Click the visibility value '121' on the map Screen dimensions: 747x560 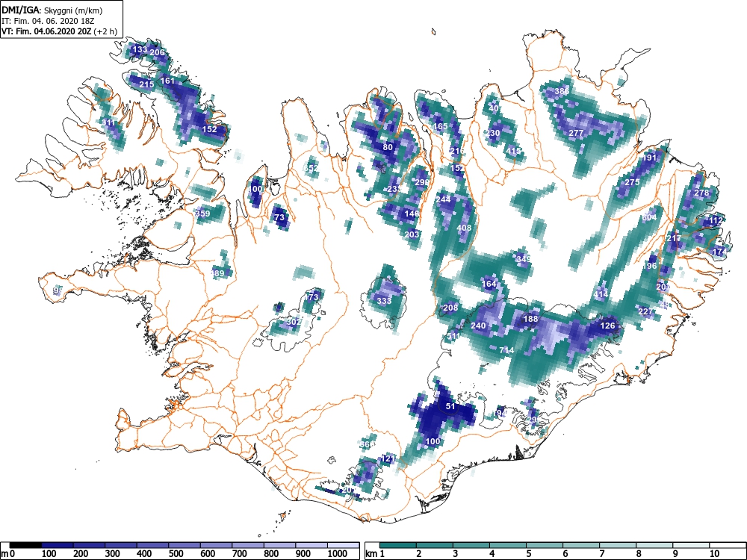[388, 459]
